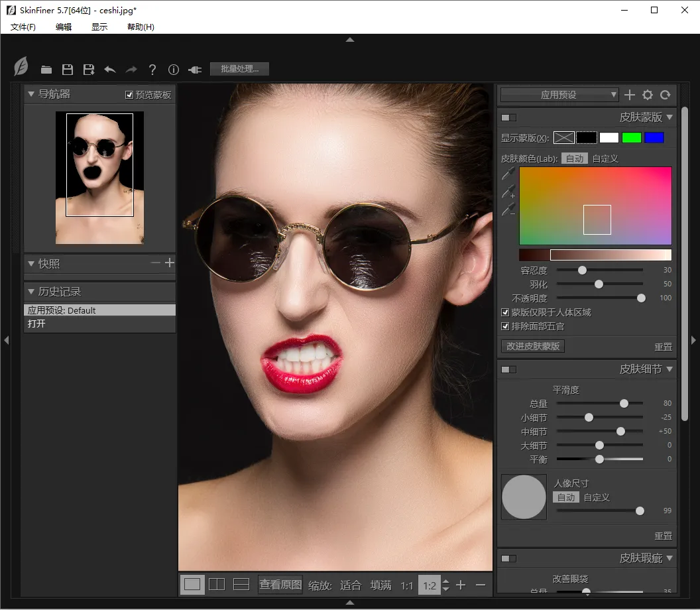
Task: Click the undo arrow in toolbar
Action: 110,70
